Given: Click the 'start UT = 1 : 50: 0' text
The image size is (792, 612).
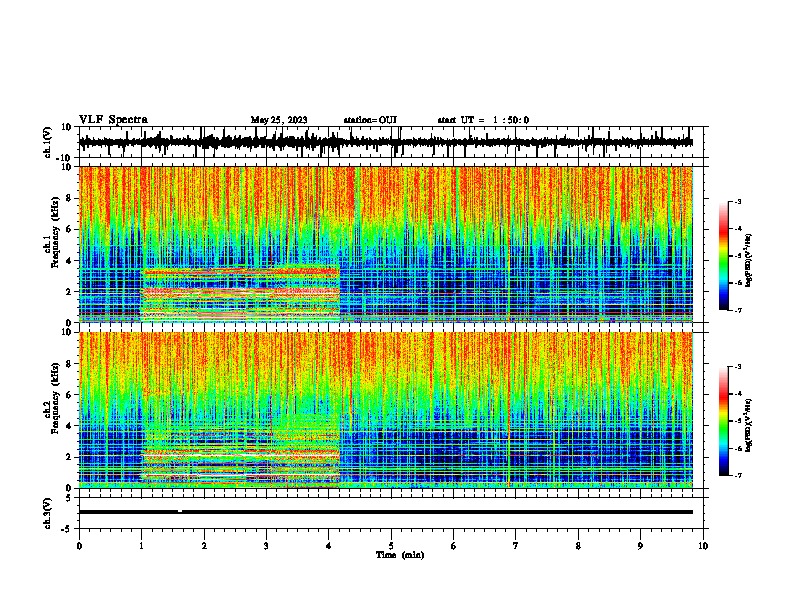Looking at the screenshot, I should click(483, 120).
